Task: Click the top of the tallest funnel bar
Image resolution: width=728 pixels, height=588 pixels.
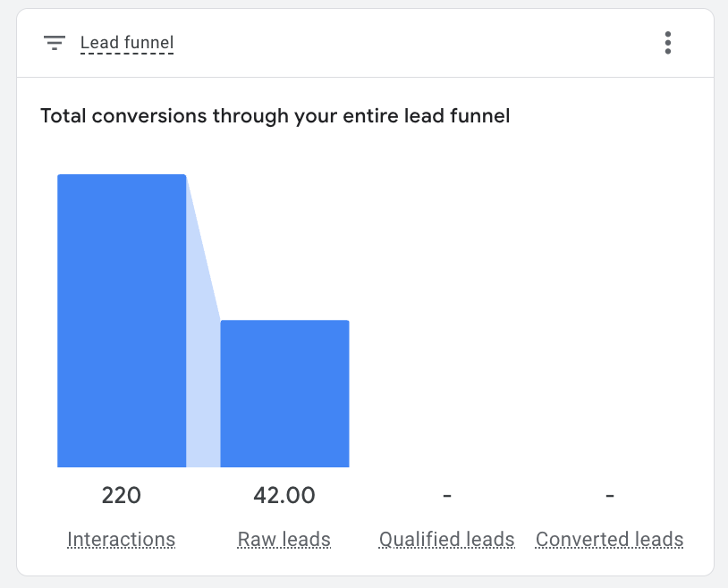Action: pos(122,179)
